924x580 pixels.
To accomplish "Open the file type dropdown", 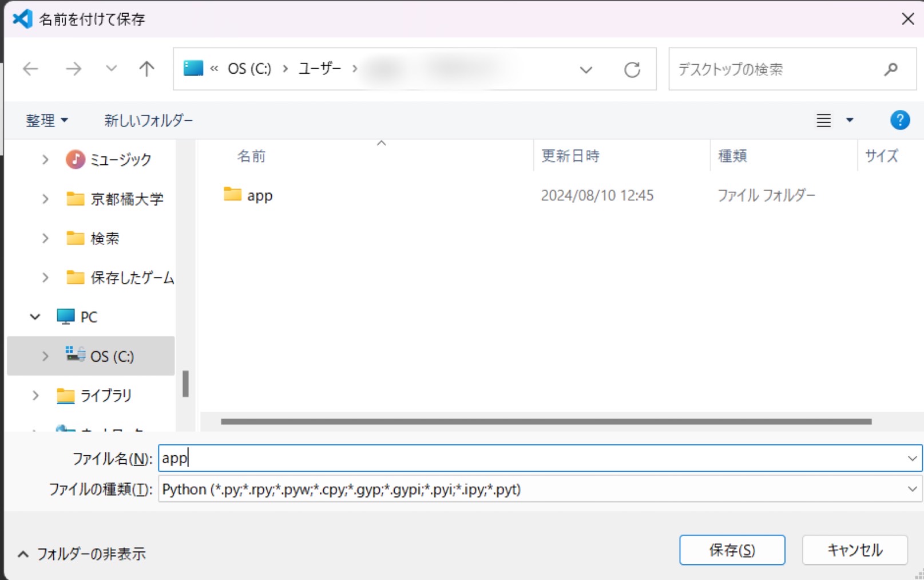I will pos(912,489).
